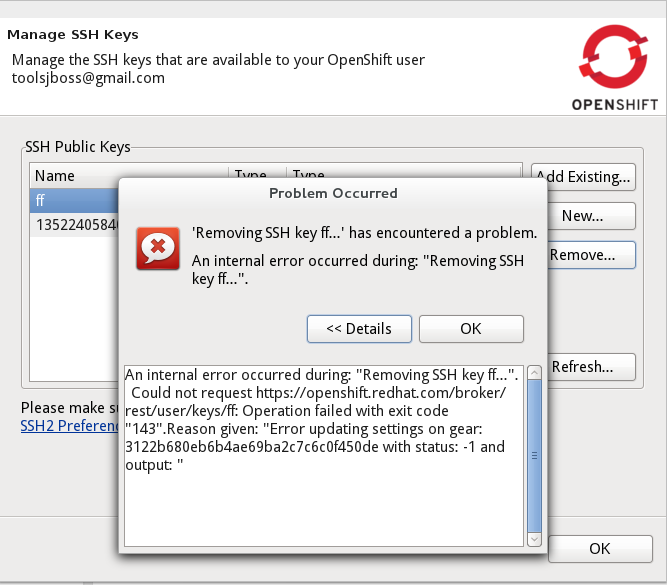Viewport: 667px width, 585px height.
Task: Dismiss the Problem Occurred dialog with OK
Action: [x=471, y=329]
